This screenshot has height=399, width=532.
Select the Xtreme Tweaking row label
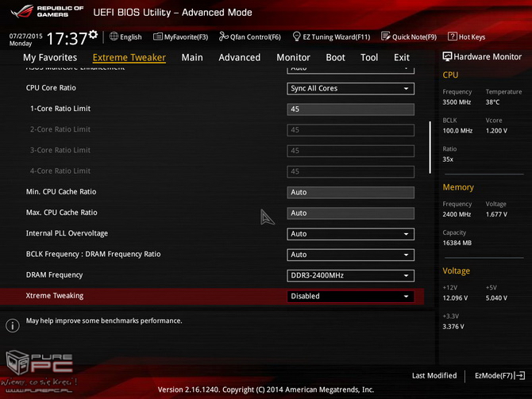click(55, 296)
